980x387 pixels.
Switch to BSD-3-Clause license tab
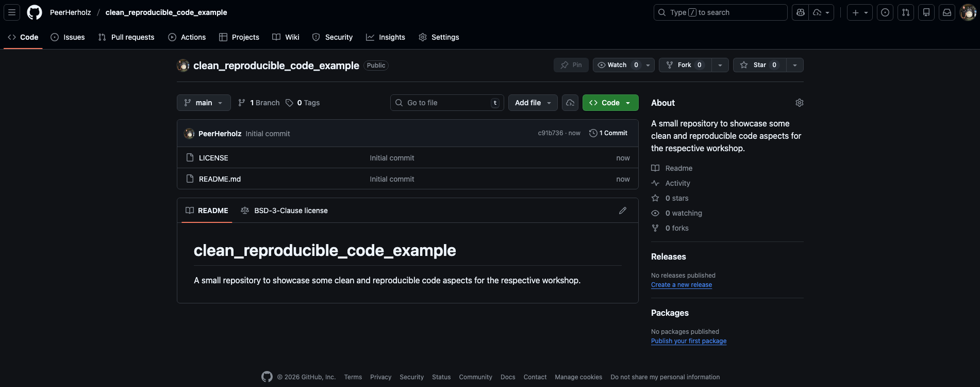click(284, 211)
